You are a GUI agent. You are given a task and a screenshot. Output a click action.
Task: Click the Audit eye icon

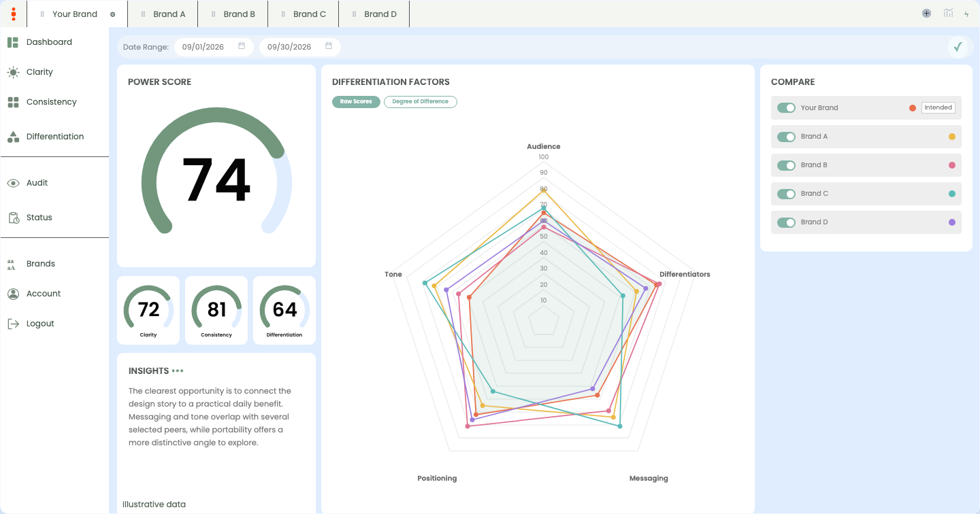[13, 183]
